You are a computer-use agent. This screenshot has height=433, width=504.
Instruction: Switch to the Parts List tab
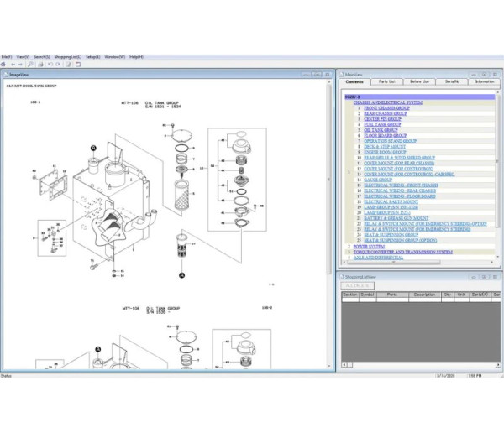click(387, 81)
